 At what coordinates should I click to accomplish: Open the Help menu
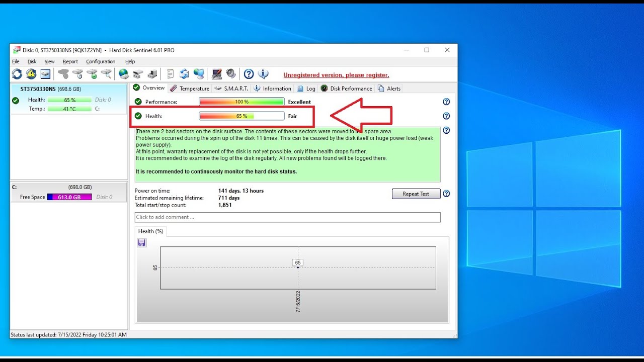click(x=130, y=61)
